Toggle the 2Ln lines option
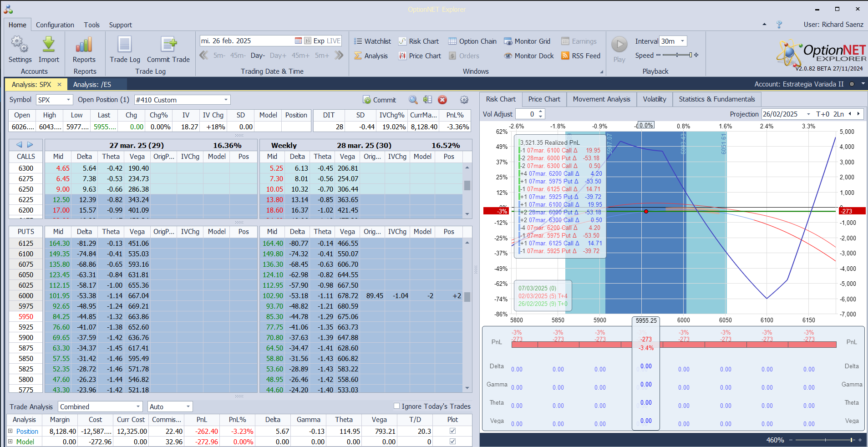 838,114
